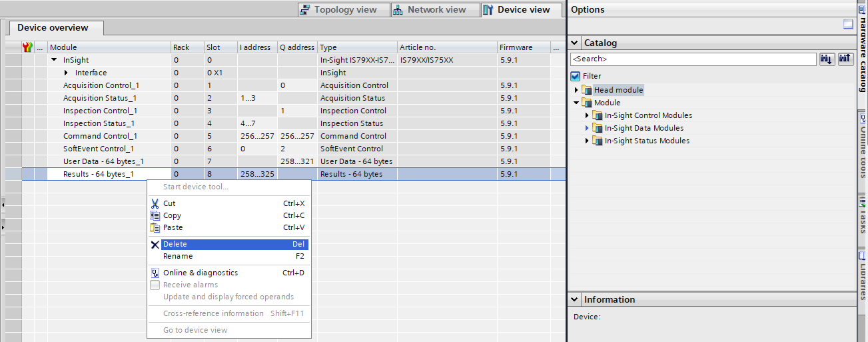Choose Paste from the context menu
The height and width of the screenshot is (342, 868).
[228, 227]
